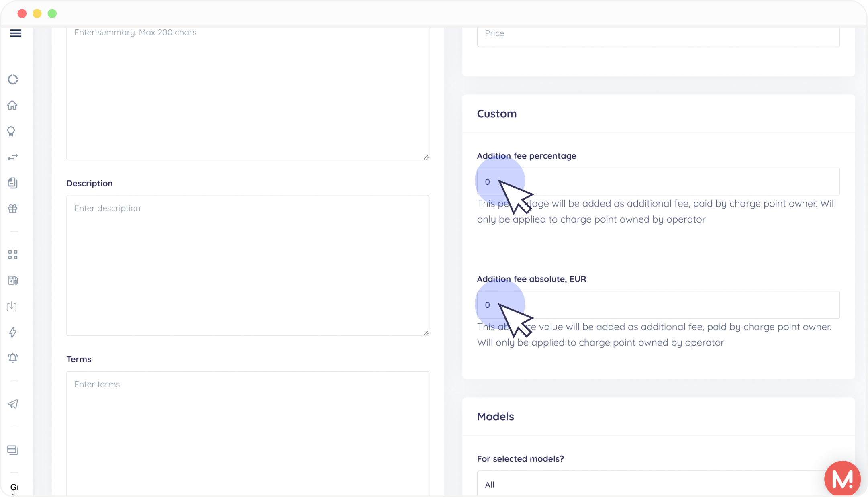Click the Enter terms text area
Screen dimensions: 868x497
[248, 434]
